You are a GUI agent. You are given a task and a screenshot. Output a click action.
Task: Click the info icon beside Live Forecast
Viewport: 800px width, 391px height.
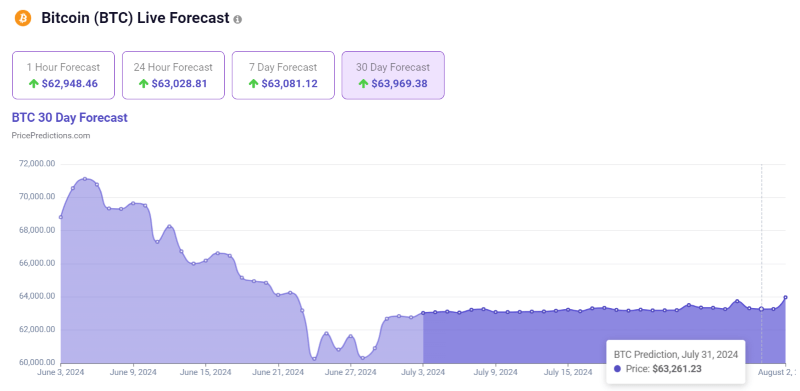coord(237,20)
